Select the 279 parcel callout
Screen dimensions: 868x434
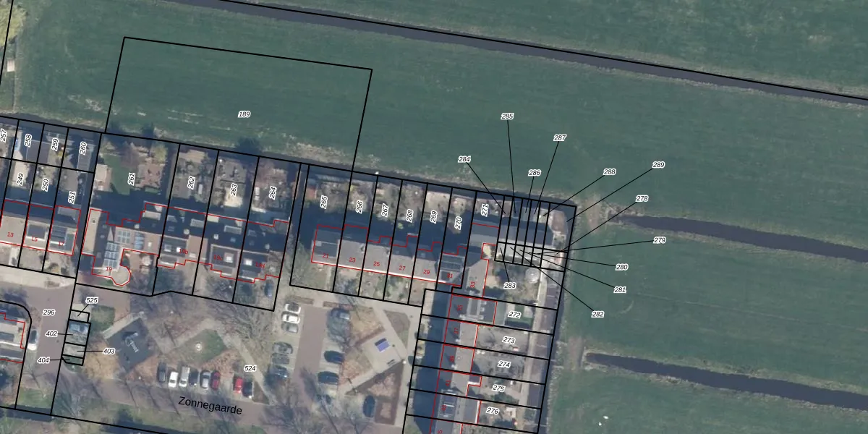coord(659,240)
